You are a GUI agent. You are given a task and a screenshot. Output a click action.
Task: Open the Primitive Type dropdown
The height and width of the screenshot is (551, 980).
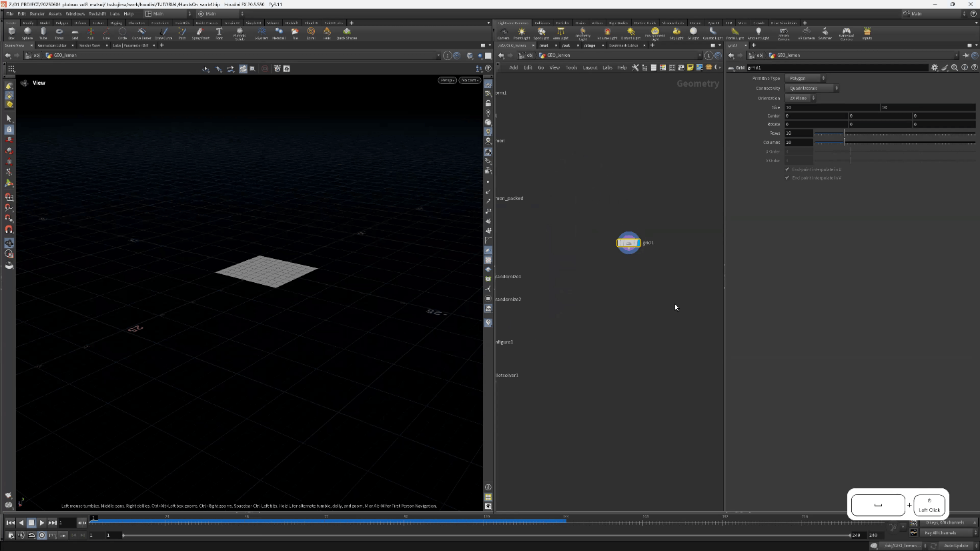(806, 79)
